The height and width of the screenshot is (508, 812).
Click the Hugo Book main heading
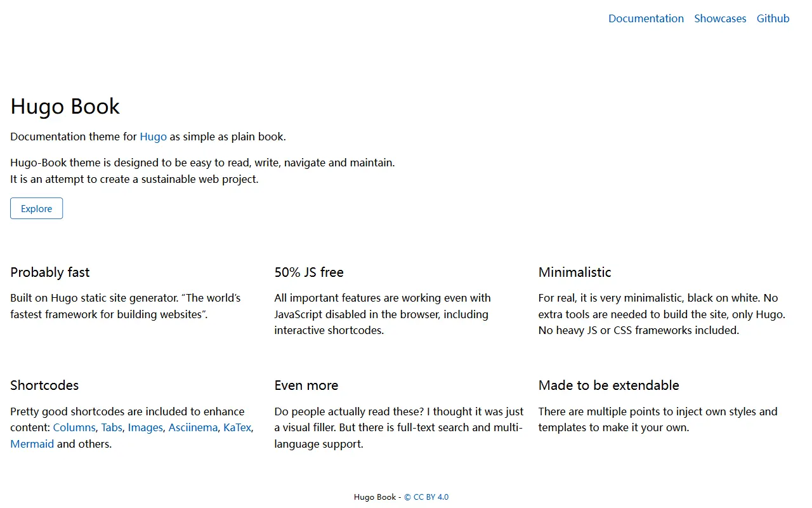[65, 106]
